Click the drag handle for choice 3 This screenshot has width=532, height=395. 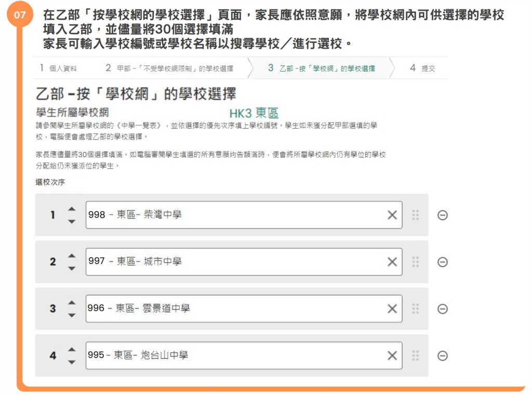(x=416, y=309)
